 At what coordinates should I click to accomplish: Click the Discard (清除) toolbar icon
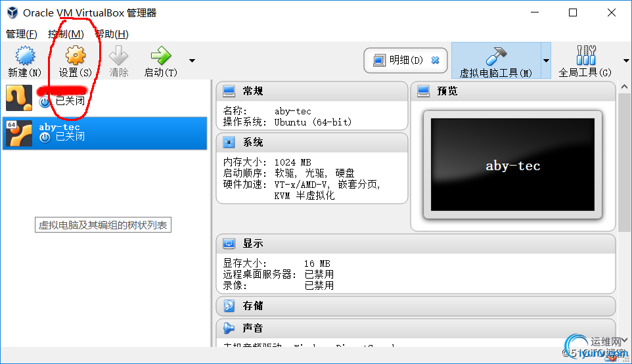tap(118, 55)
